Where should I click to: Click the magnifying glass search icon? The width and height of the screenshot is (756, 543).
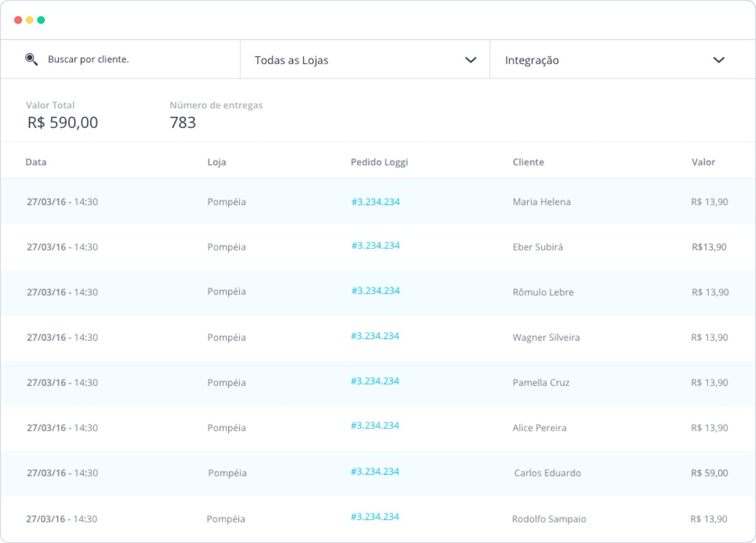click(31, 59)
